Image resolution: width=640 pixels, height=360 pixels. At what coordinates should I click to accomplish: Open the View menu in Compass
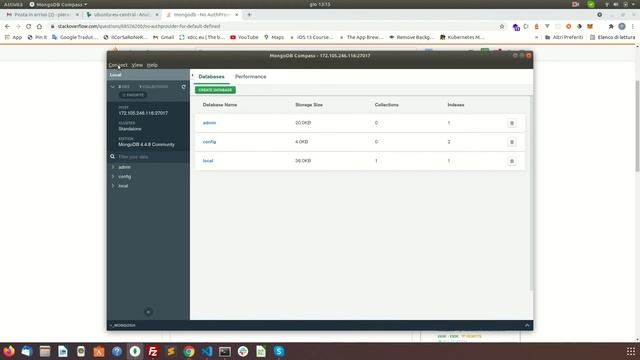[137, 65]
